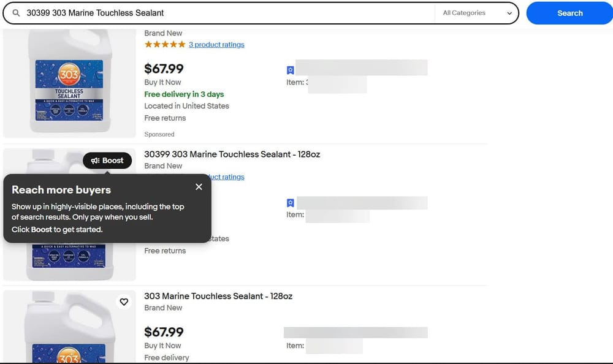Click the $67.99 price on top listing
The width and height of the screenshot is (613, 364).
coord(163,67)
